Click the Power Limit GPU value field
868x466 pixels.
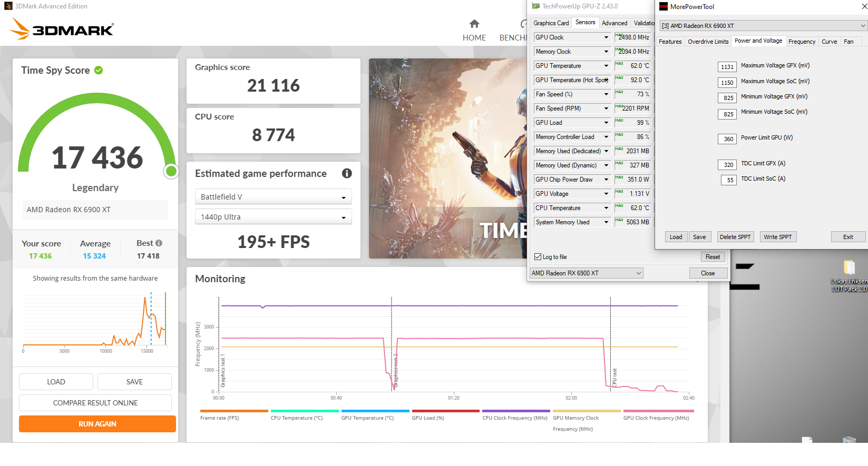coord(727,139)
